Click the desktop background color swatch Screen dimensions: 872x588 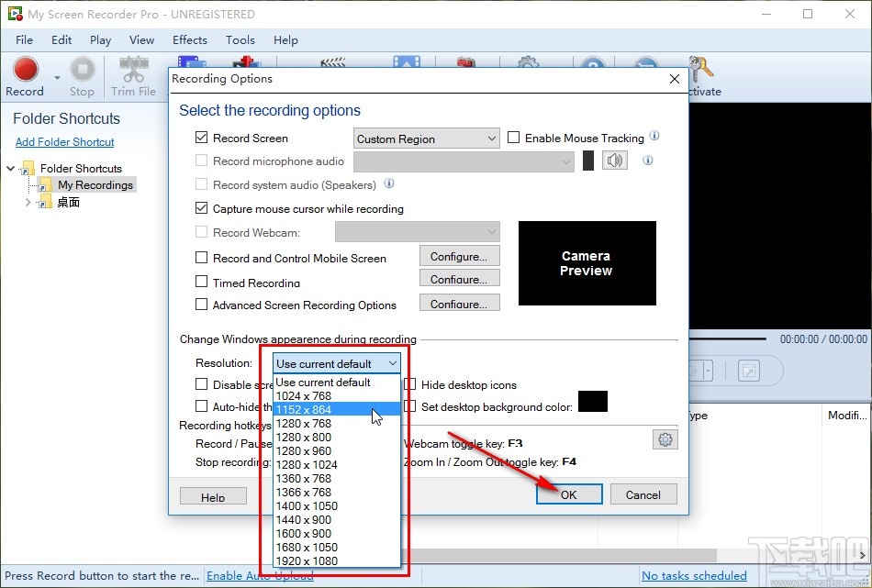pyautogui.click(x=593, y=402)
